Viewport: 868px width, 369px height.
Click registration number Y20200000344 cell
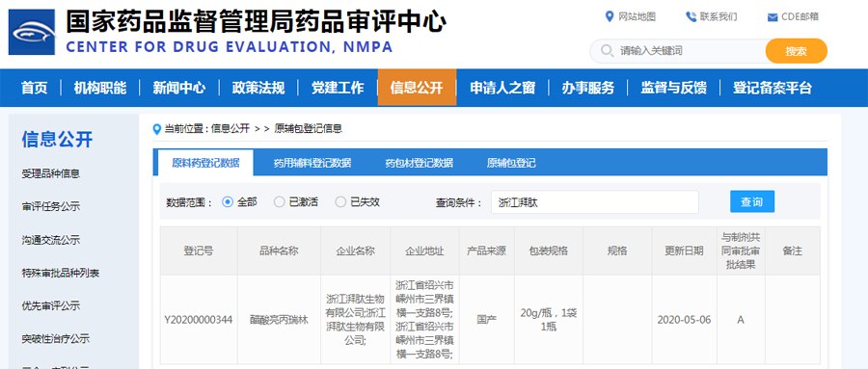pyautogui.click(x=199, y=320)
